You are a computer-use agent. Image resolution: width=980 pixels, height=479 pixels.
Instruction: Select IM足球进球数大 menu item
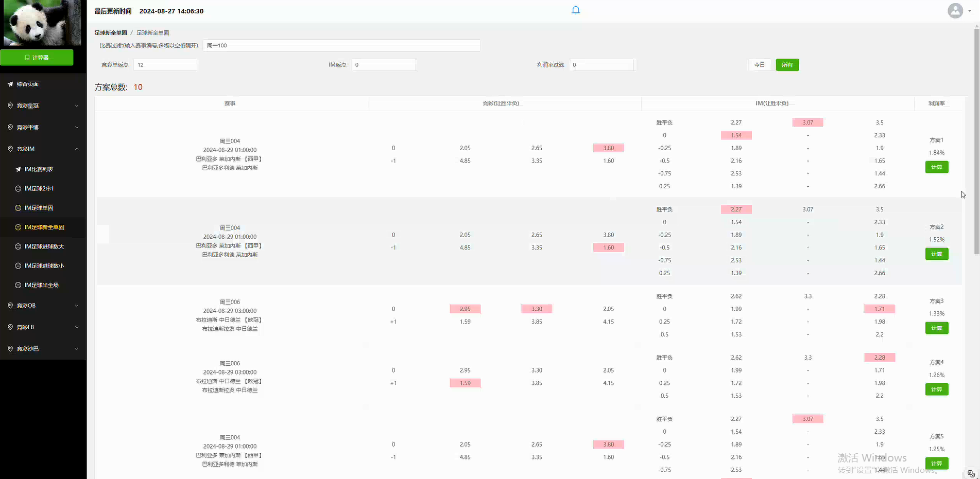coord(44,246)
